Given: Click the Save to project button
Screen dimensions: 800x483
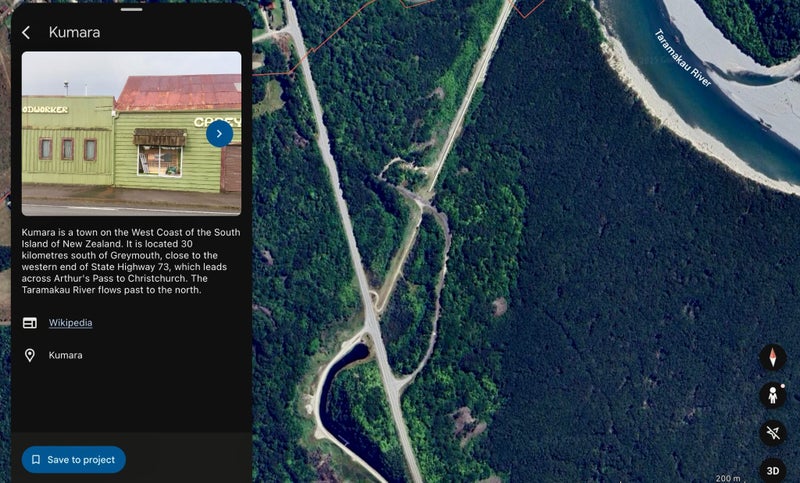Looking at the screenshot, I should click(73, 460).
